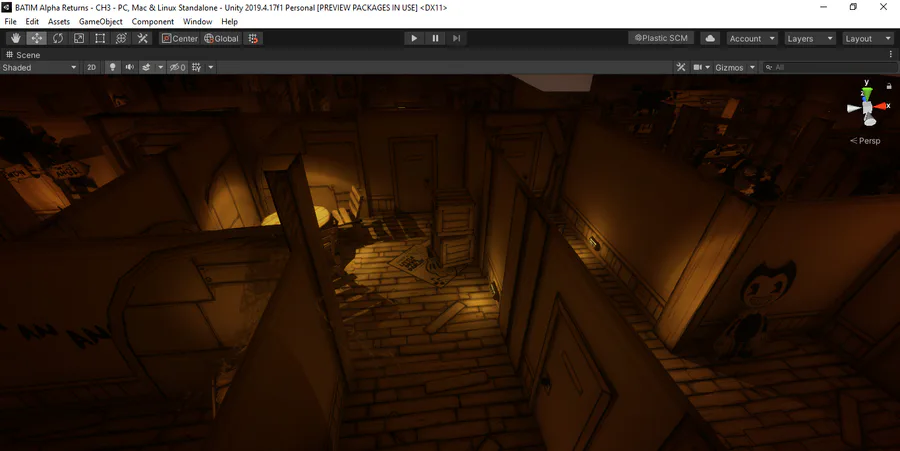Viewport: 900px width, 451px height.
Task: Toggle scene lighting bulb
Action: [112, 67]
